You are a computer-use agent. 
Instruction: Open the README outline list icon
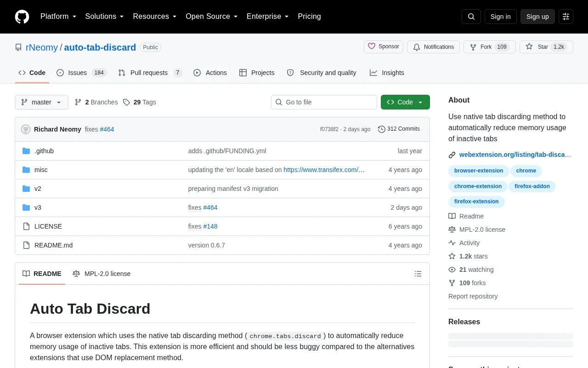click(x=418, y=274)
